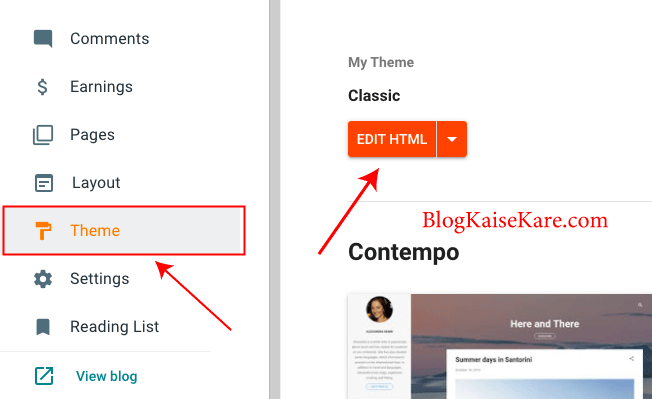Go to the Pages section
The width and height of the screenshot is (652, 399).
click(92, 135)
